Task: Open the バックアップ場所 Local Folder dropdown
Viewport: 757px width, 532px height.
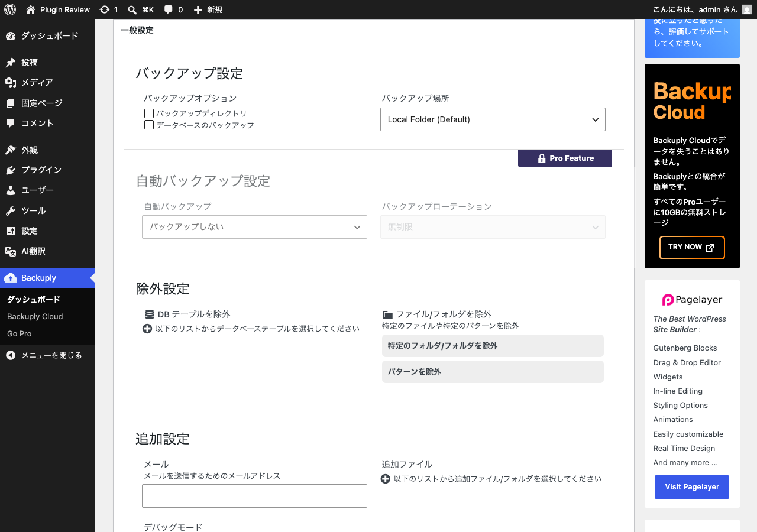Action: coord(493,119)
